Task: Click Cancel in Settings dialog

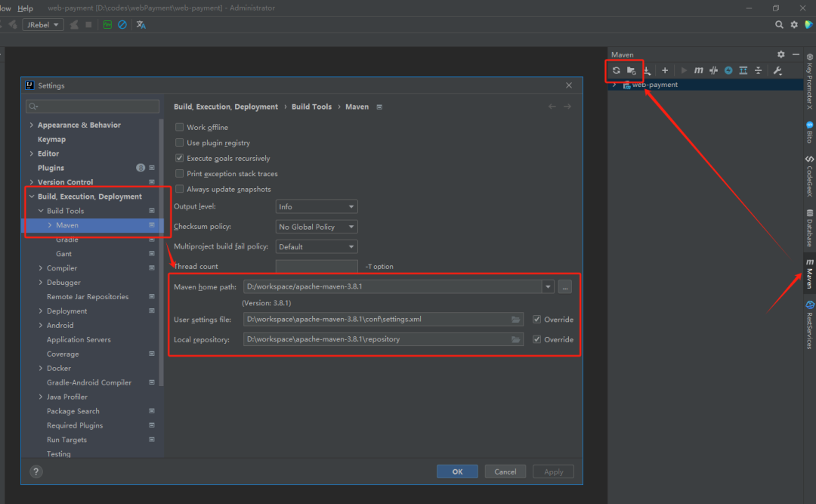Action: (505, 472)
